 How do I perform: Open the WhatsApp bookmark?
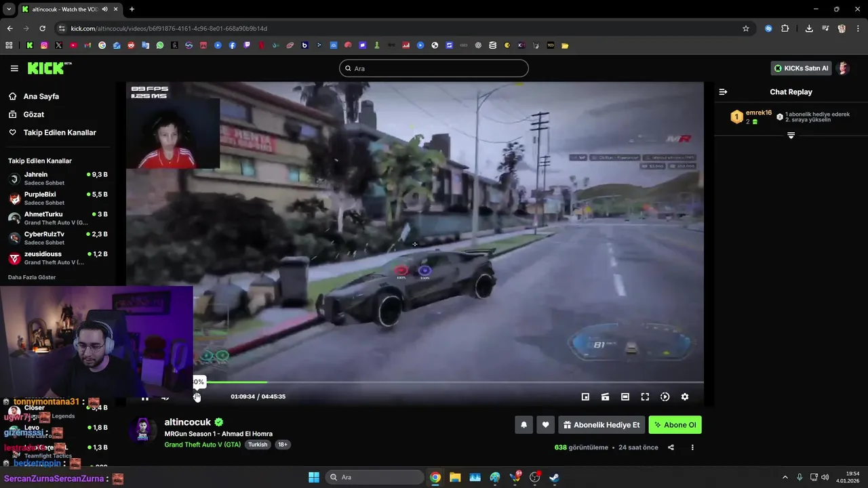click(x=160, y=45)
